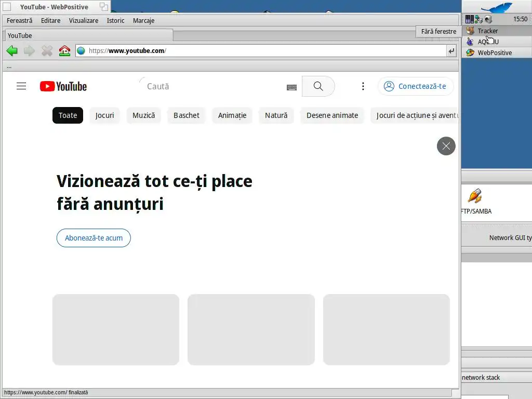Click the status bar URL text
The image size is (532, 399).
click(46, 393)
